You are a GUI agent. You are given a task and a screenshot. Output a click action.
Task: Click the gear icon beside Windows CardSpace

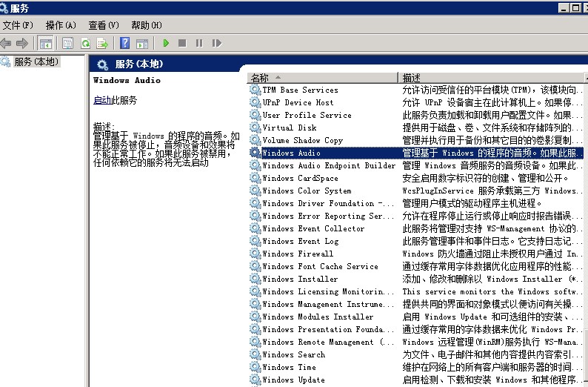pyautogui.click(x=255, y=178)
